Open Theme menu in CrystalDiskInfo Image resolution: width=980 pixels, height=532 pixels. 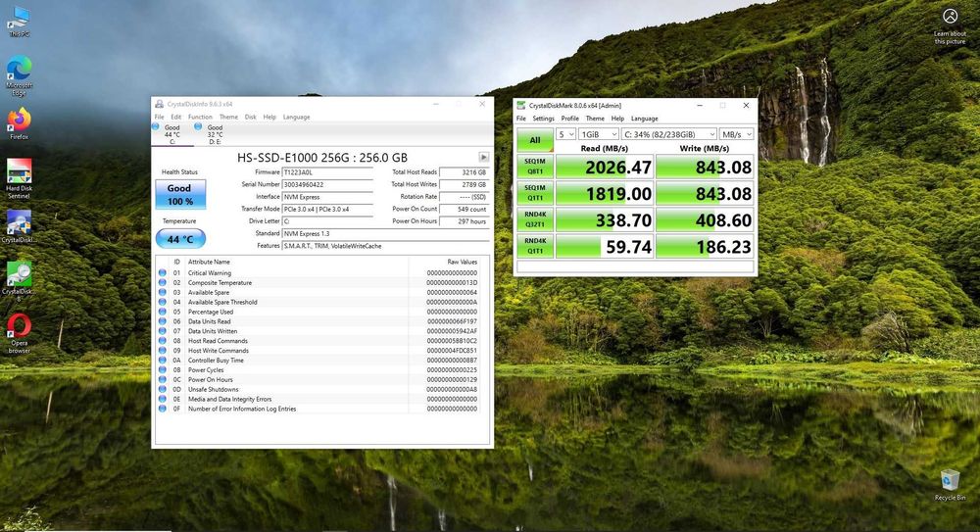point(228,117)
